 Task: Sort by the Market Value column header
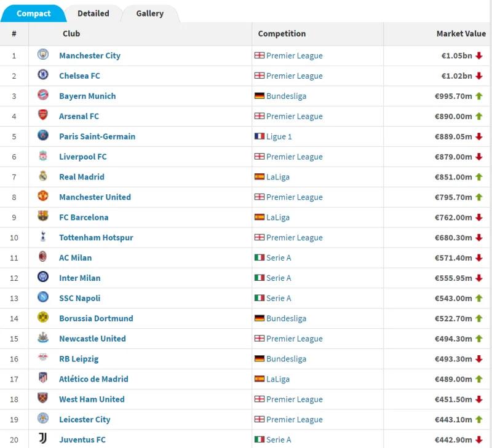pyautogui.click(x=461, y=34)
